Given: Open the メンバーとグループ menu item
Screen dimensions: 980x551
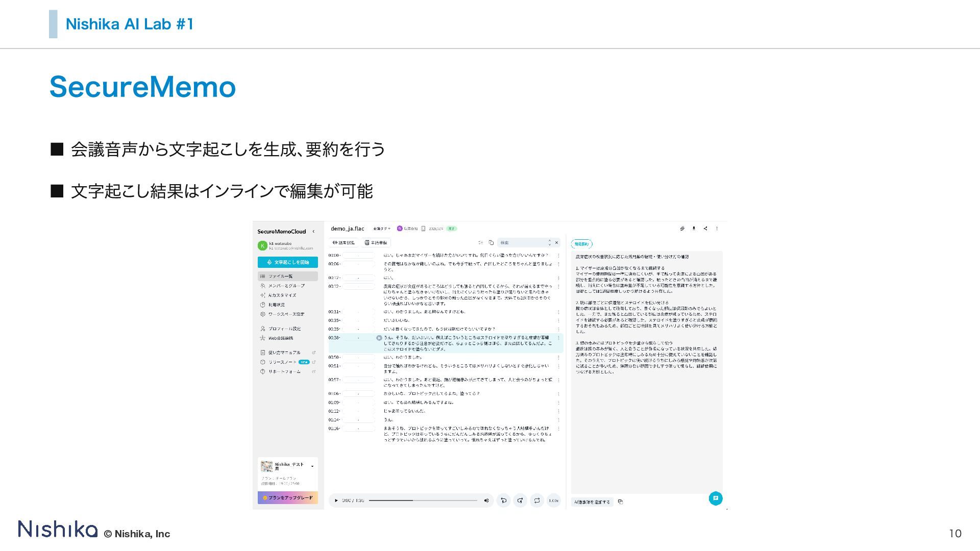Looking at the screenshot, I should coord(288,286).
